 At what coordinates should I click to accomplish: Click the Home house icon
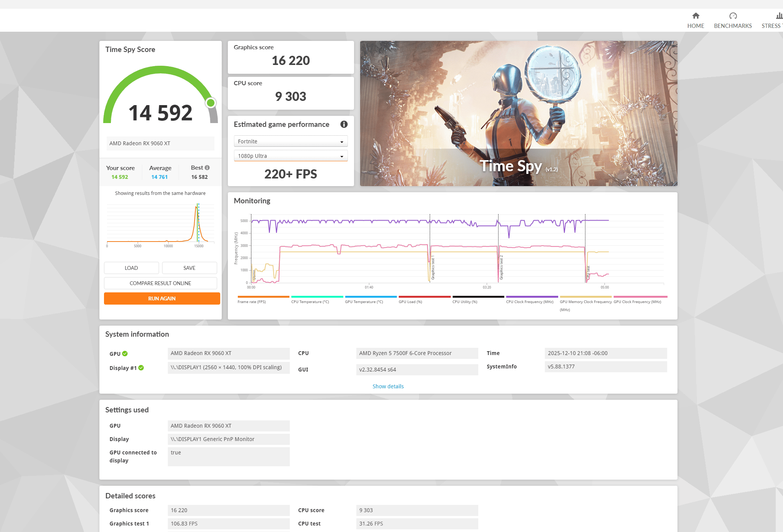tap(695, 16)
